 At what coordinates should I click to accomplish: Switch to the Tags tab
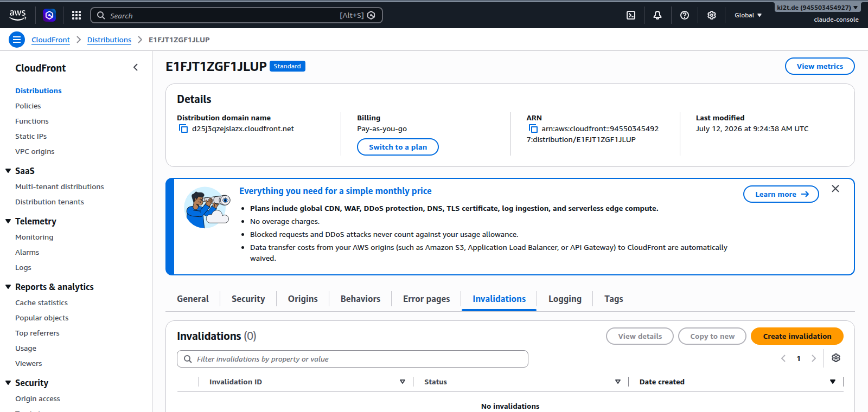pos(614,299)
